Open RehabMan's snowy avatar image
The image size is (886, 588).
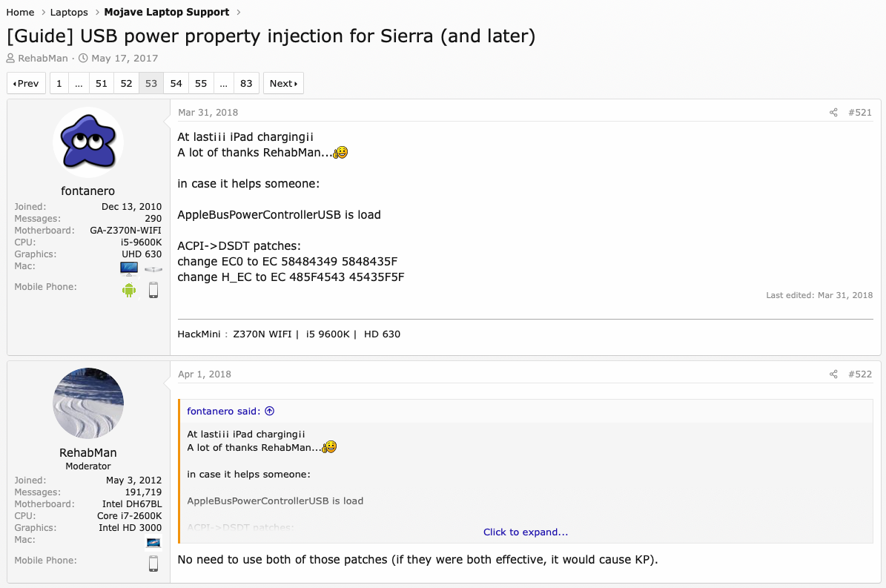click(x=88, y=403)
